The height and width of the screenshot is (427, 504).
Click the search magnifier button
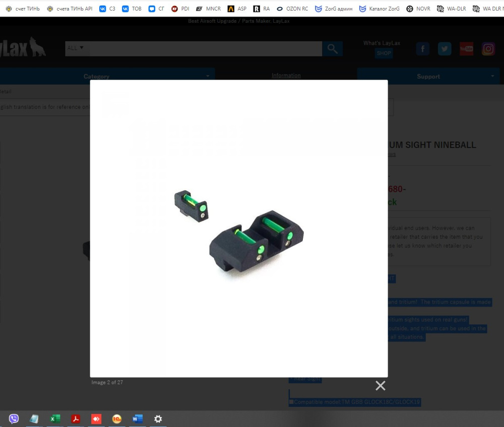332,49
